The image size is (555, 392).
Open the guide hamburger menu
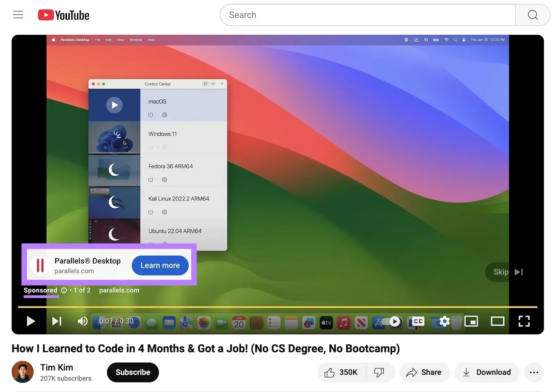point(18,15)
